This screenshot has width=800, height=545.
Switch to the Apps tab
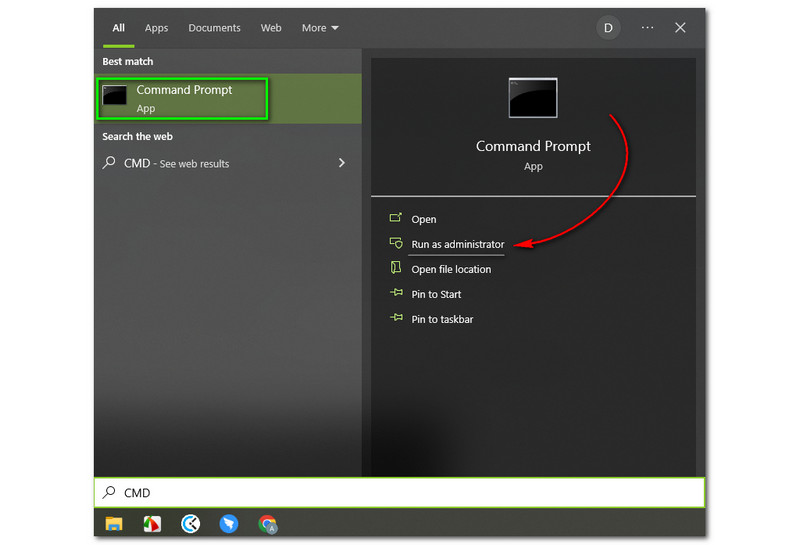point(156,28)
